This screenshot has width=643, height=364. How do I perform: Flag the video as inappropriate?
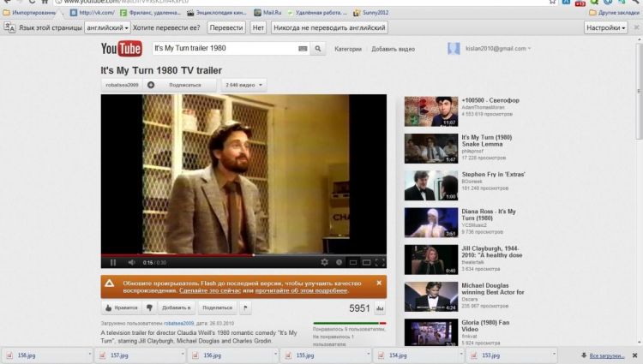tap(247, 307)
